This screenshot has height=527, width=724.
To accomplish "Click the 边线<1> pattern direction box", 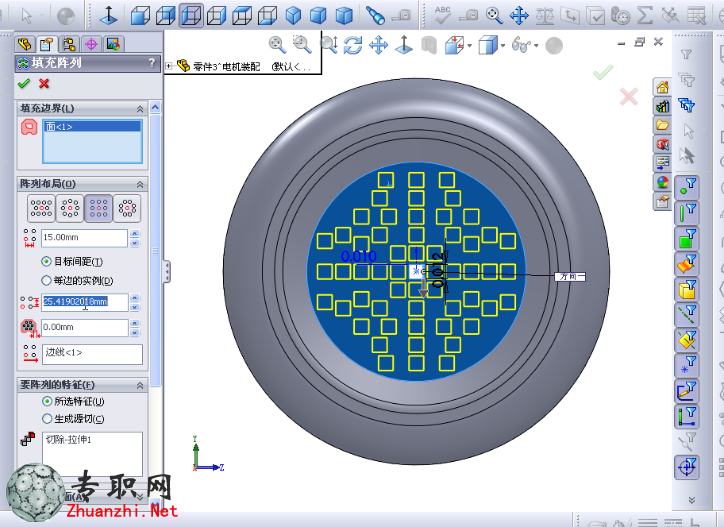I will 92,354.
